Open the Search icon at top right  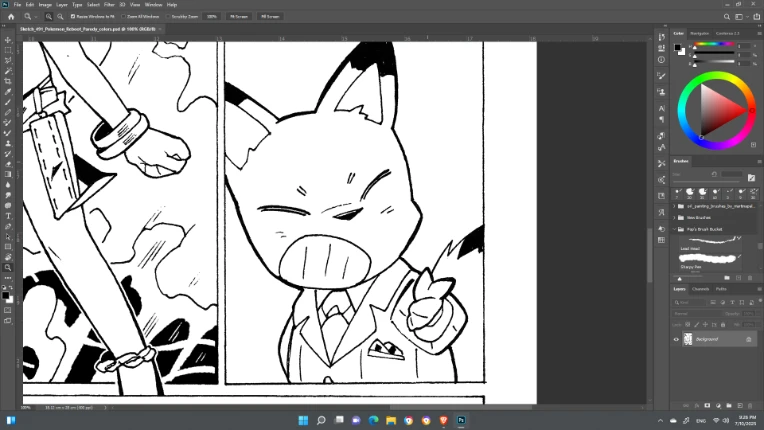726,17
